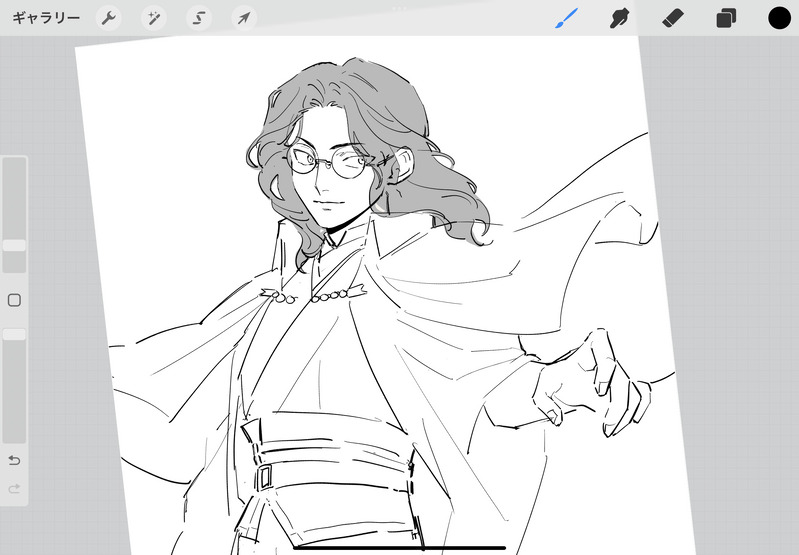Select the Eraser tool
This screenshot has width=799, height=555.
pos(673,18)
